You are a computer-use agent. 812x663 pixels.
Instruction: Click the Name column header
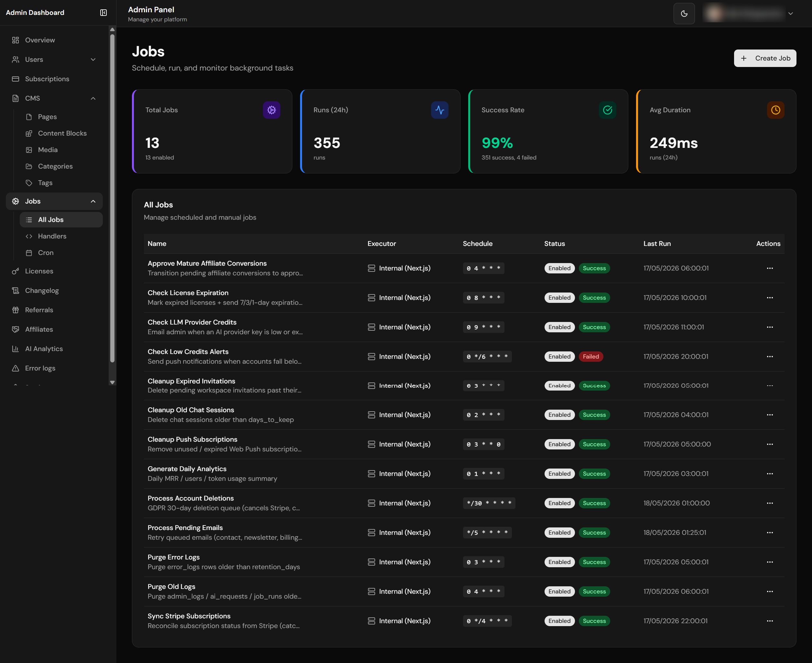157,244
